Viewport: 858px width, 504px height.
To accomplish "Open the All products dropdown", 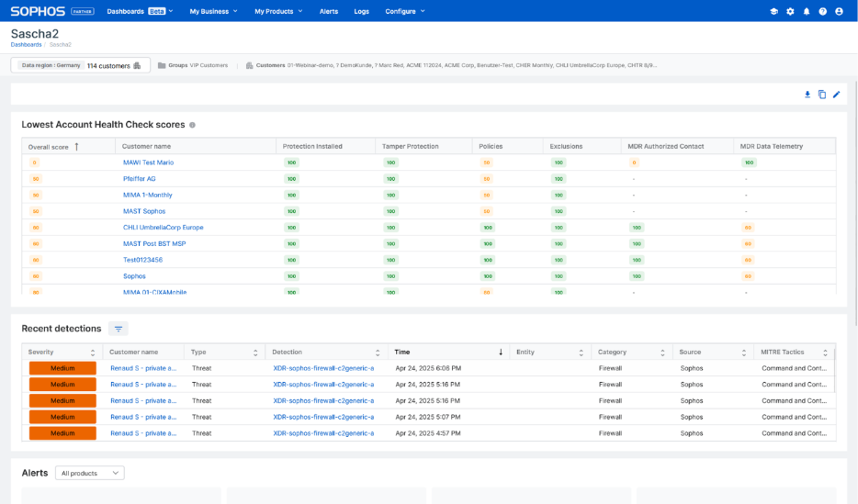I will click(90, 473).
